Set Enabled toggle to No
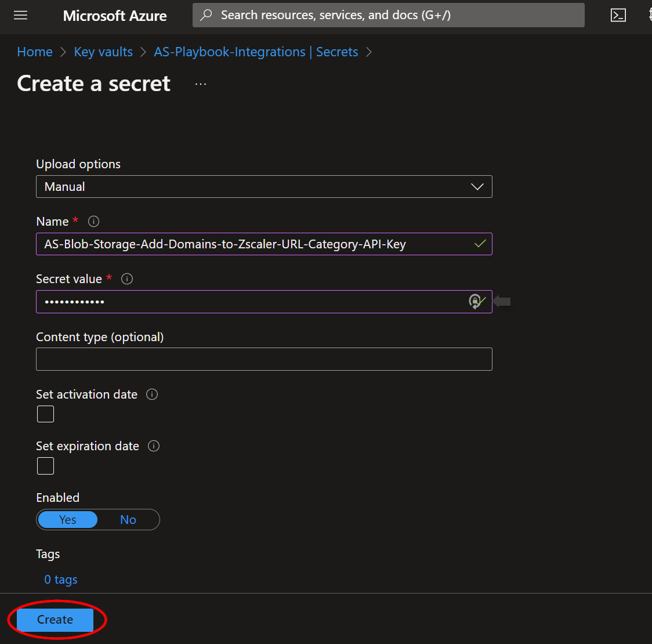The image size is (652, 644). (128, 520)
